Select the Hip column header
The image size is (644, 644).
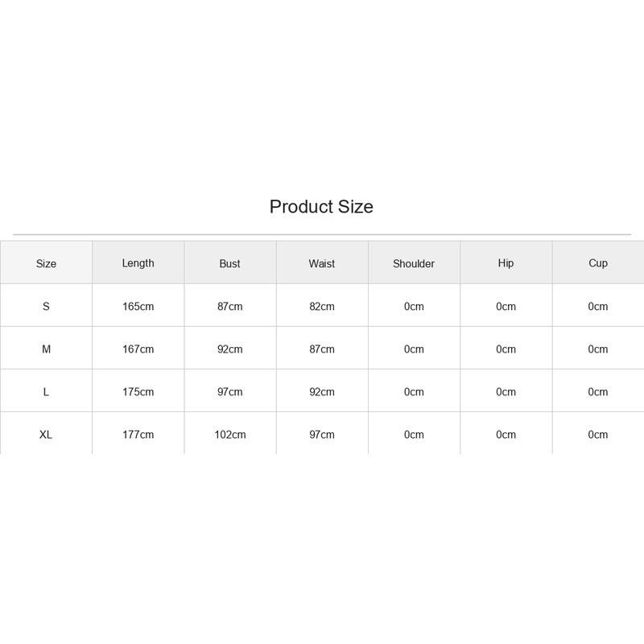tap(506, 263)
